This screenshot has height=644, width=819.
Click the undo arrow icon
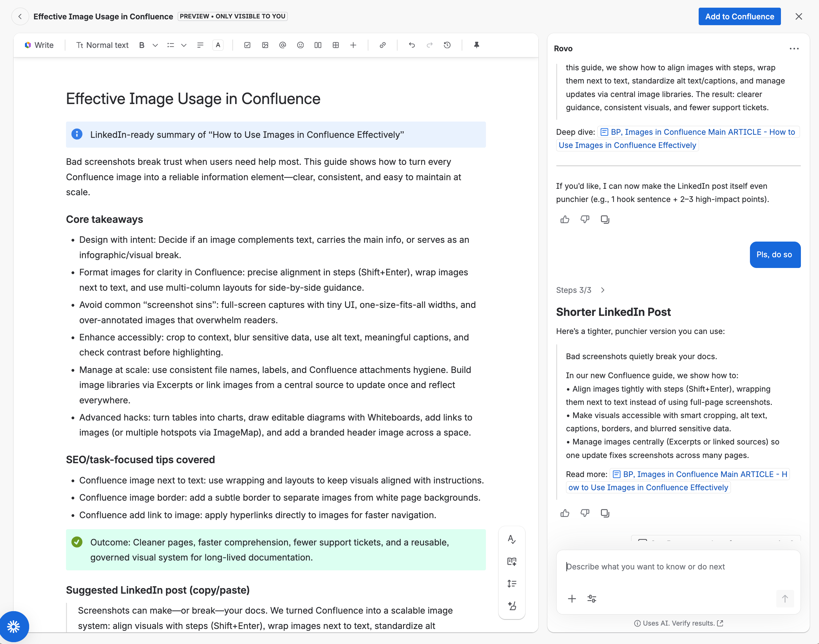[412, 45]
